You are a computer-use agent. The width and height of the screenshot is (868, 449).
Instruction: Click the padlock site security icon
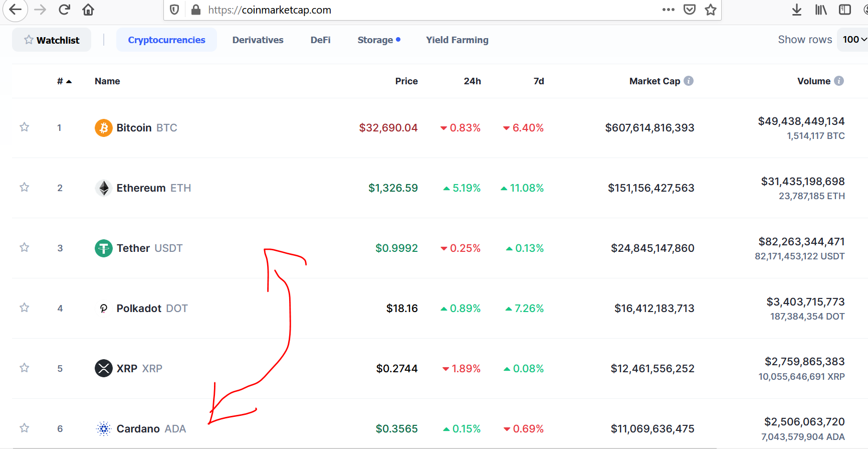click(196, 10)
